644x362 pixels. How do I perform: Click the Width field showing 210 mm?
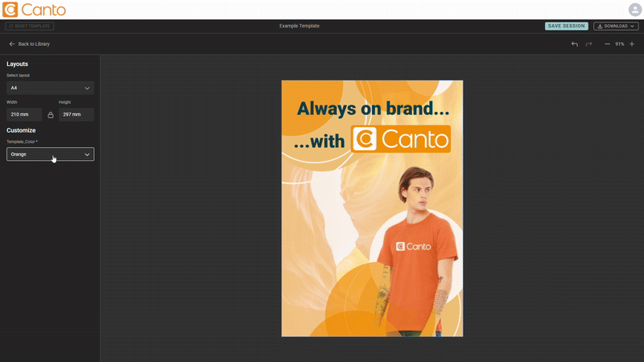point(24,114)
